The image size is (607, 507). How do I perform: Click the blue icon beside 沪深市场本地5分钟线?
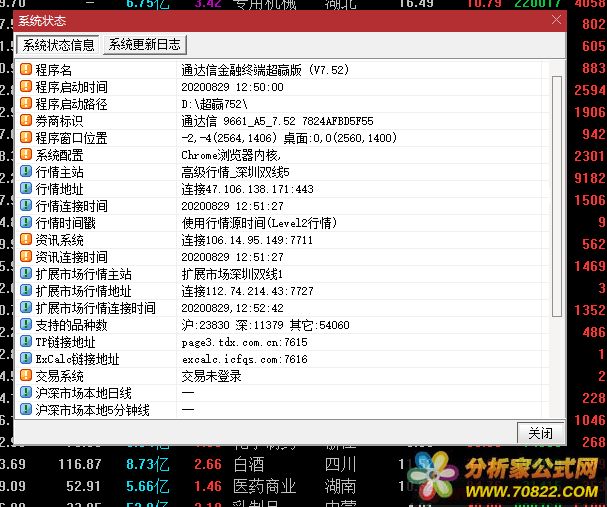26,409
